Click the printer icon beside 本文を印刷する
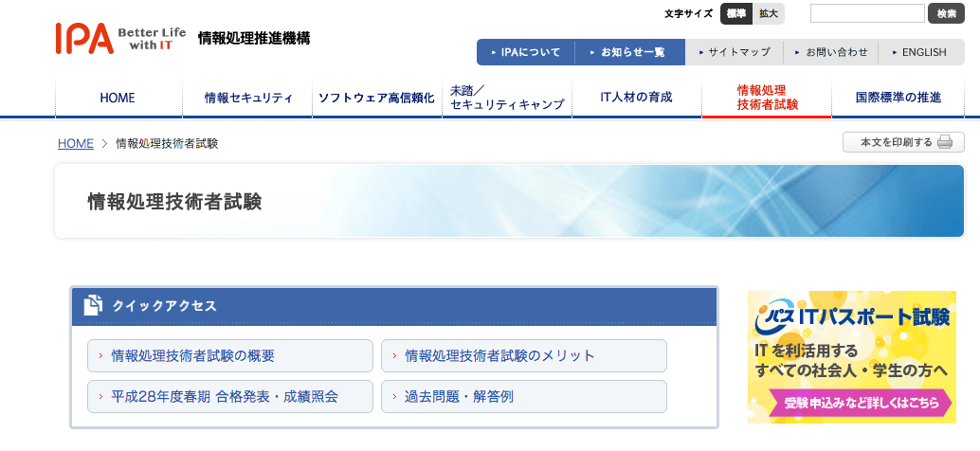 tap(944, 142)
